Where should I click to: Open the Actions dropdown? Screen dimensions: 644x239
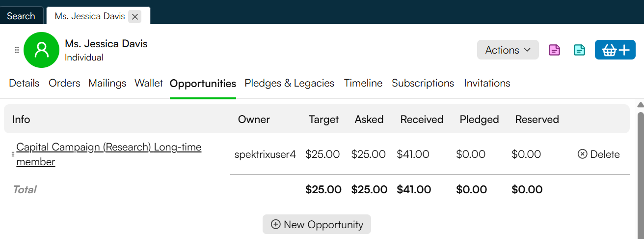[508, 50]
